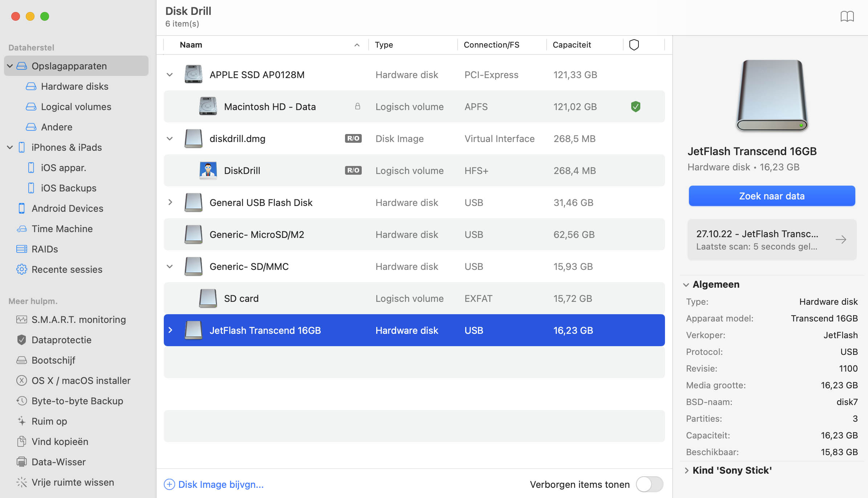The width and height of the screenshot is (868, 498).
Task: Collapse diskdrill.dmg row
Action: click(x=170, y=138)
